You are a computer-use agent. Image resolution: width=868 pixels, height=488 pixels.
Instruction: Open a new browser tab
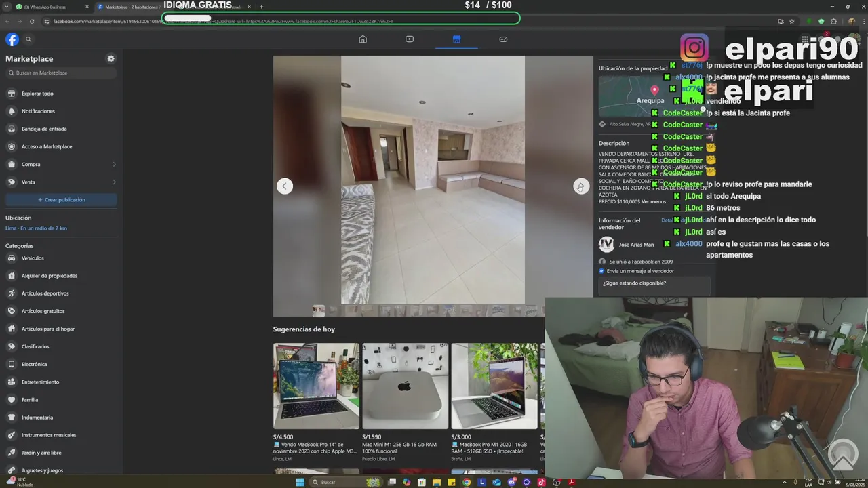261,7
